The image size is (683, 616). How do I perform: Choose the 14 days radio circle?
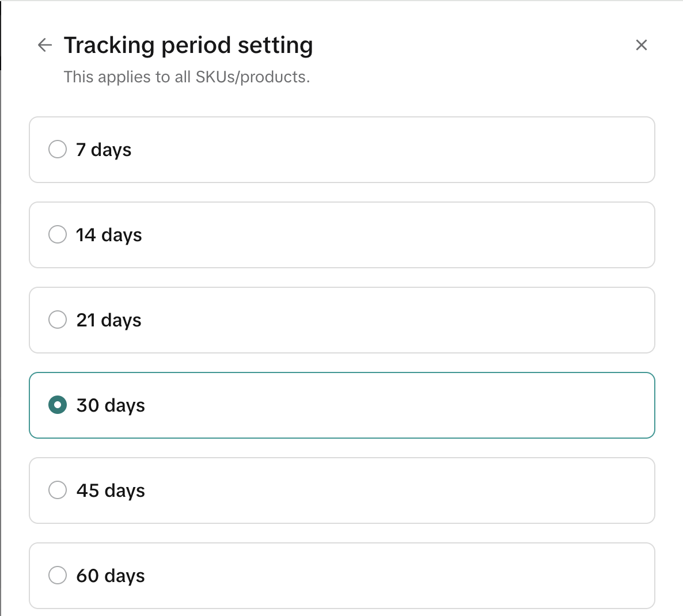58,235
